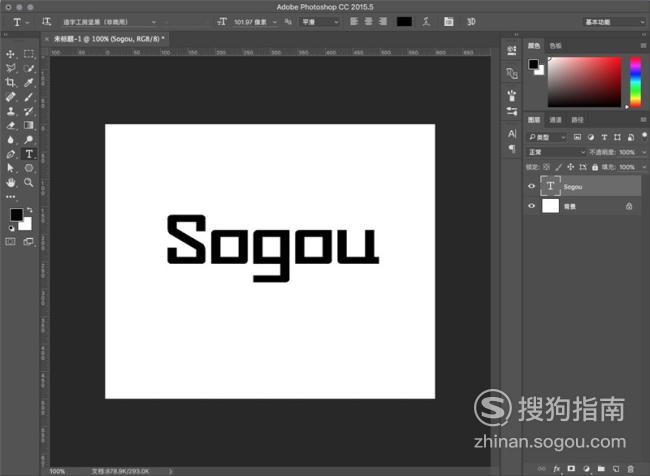Select the Move tool

tap(10, 54)
